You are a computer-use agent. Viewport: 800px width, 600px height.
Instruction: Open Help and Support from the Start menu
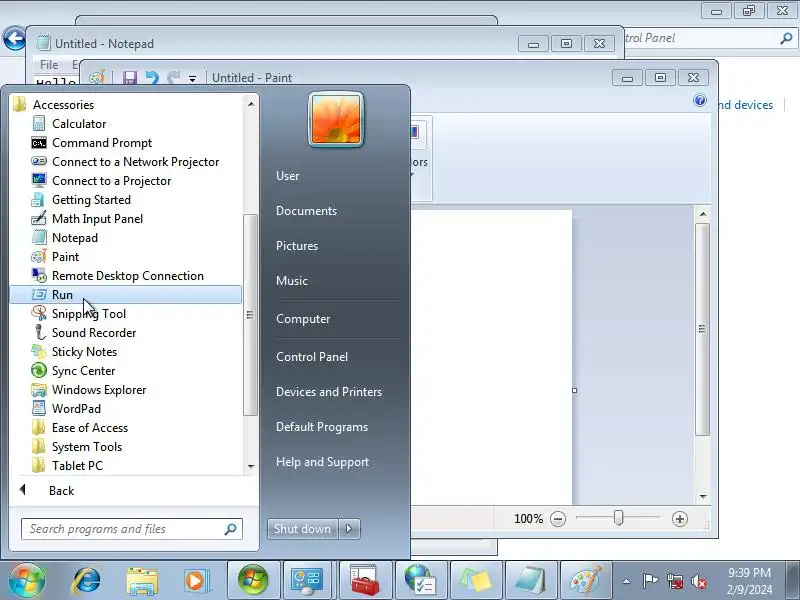(322, 462)
